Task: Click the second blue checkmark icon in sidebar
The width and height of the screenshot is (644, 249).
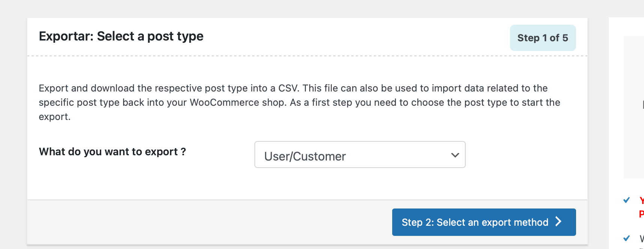Action: [x=626, y=238]
